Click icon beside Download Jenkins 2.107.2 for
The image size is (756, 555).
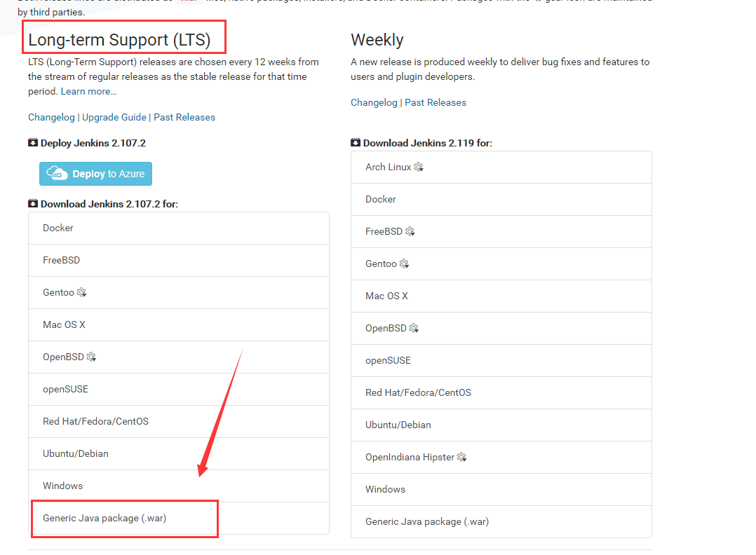pos(33,204)
